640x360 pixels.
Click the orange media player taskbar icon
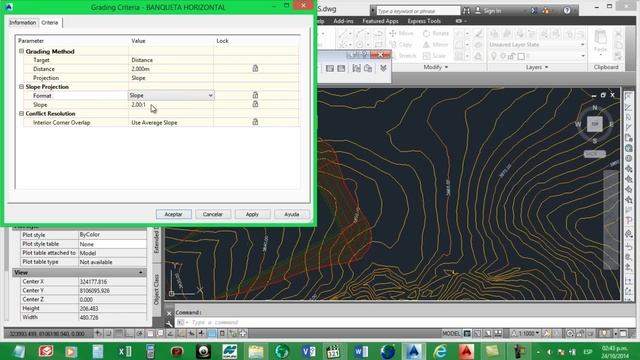71,351
